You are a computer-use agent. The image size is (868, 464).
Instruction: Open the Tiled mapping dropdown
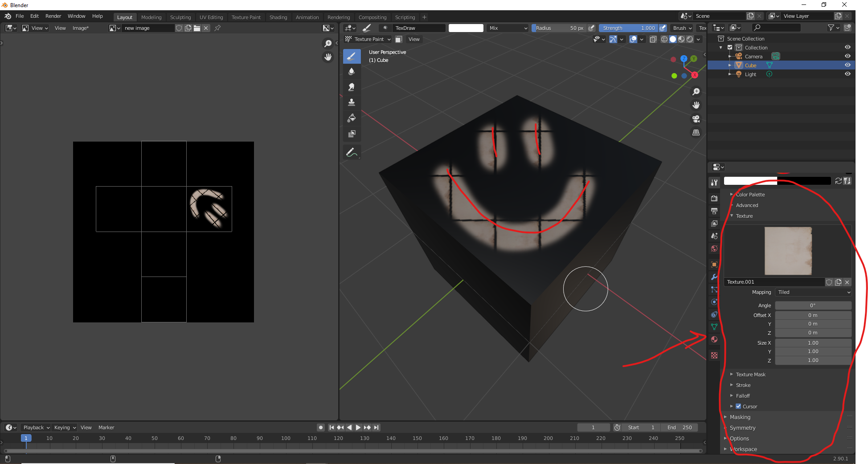813,292
